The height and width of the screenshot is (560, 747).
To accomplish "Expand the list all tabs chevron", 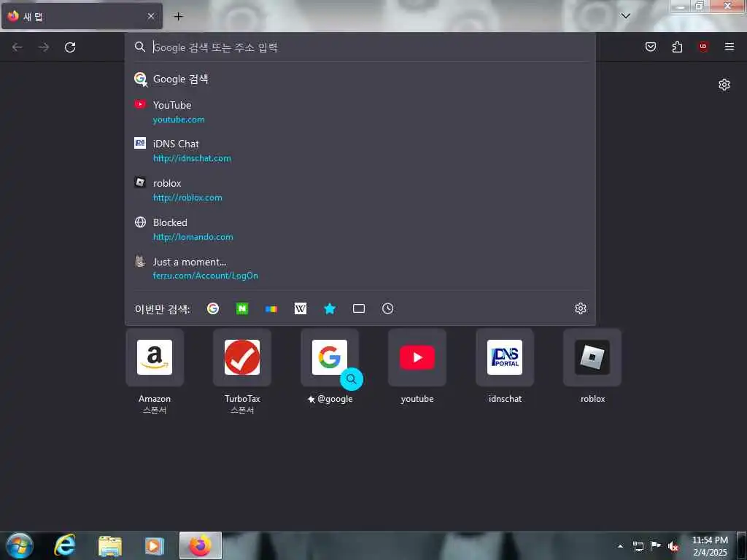I will pyautogui.click(x=625, y=16).
